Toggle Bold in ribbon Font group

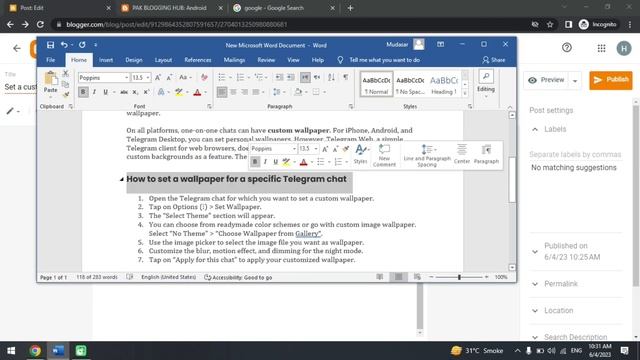(x=83, y=92)
